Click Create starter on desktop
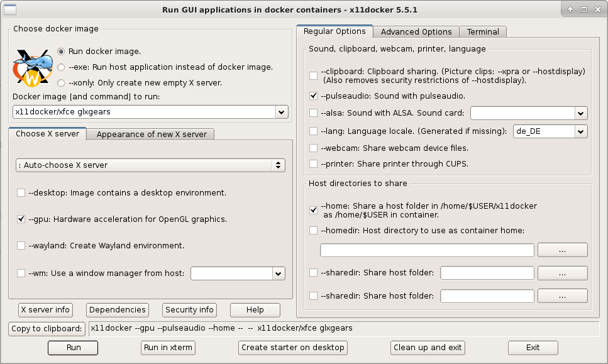The height and width of the screenshot is (364, 608). (293, 348)
